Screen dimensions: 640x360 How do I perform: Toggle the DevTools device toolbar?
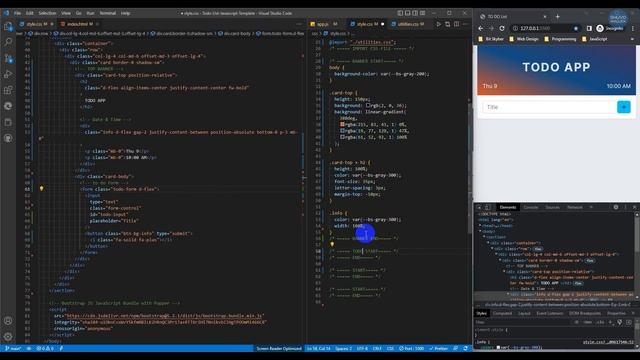(487, 207)
